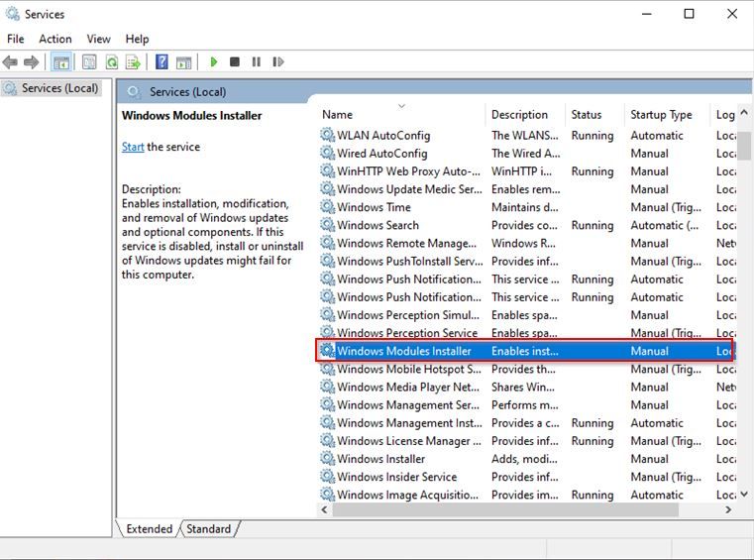Toggle the Show/Hide Action Pane icon

coord(183,62)
